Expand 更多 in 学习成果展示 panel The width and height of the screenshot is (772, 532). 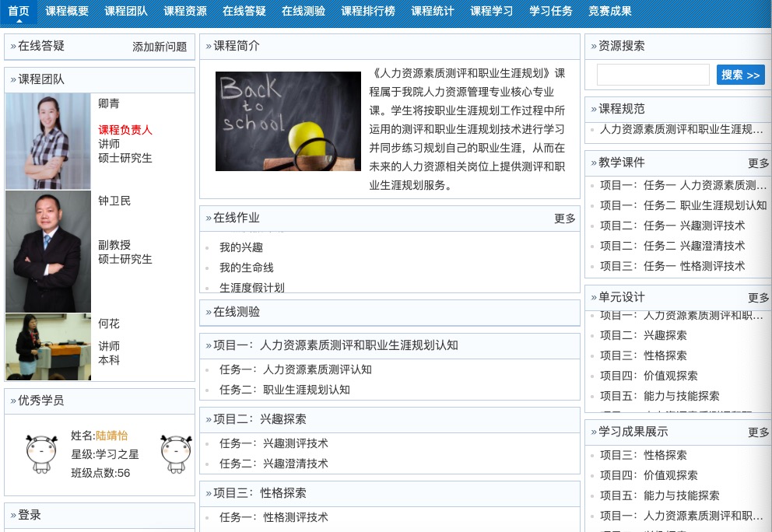(x=758, y=432)
